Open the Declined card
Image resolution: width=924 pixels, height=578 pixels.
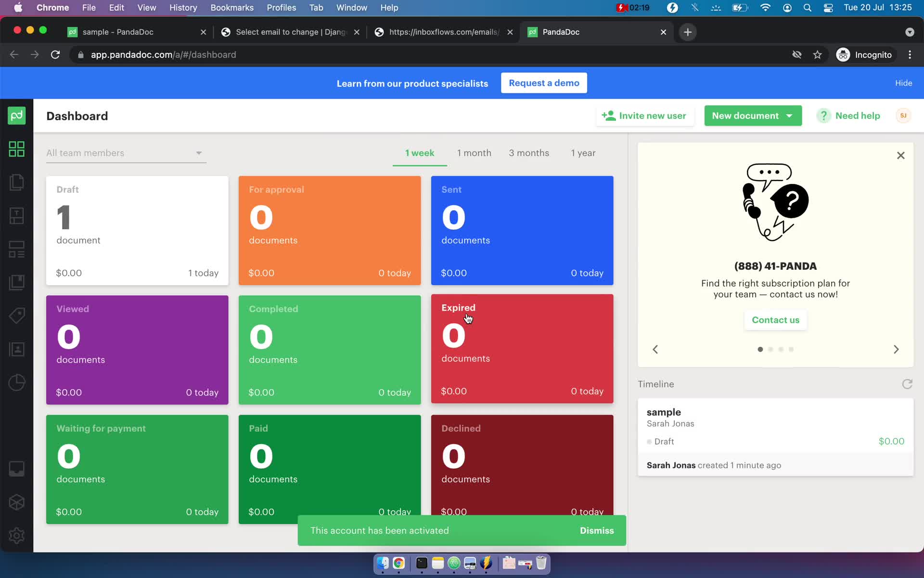[522, 465]
